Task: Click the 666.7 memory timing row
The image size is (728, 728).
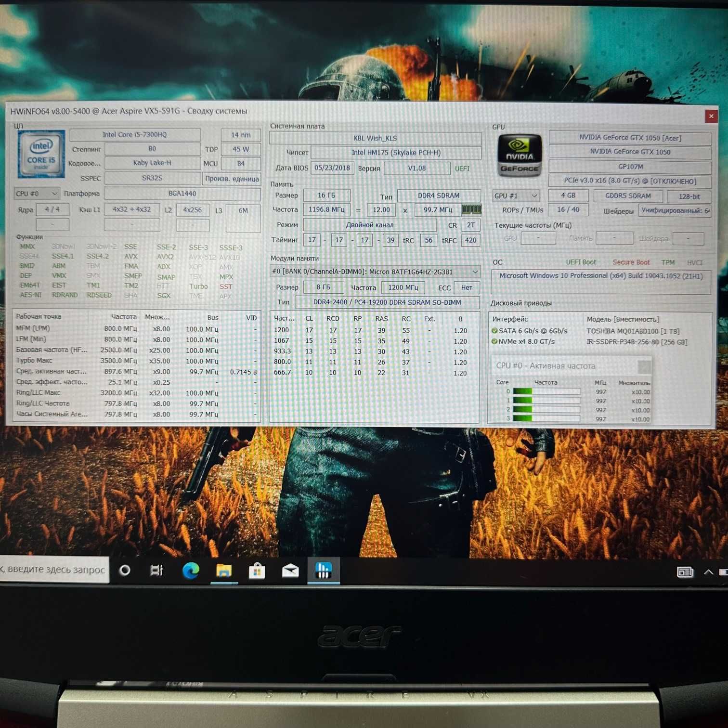Action: 375,373
